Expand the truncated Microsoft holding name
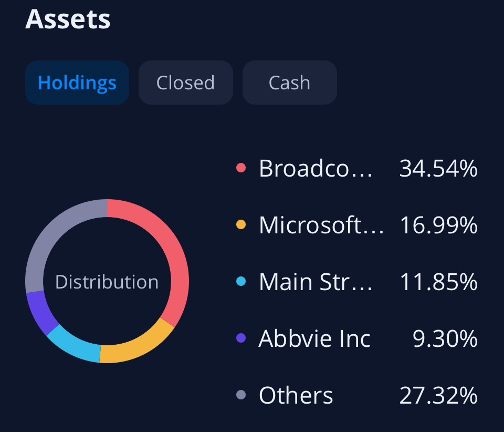This screenshot has width=504, height=432. pyautogui.click(x=321, y=225)
